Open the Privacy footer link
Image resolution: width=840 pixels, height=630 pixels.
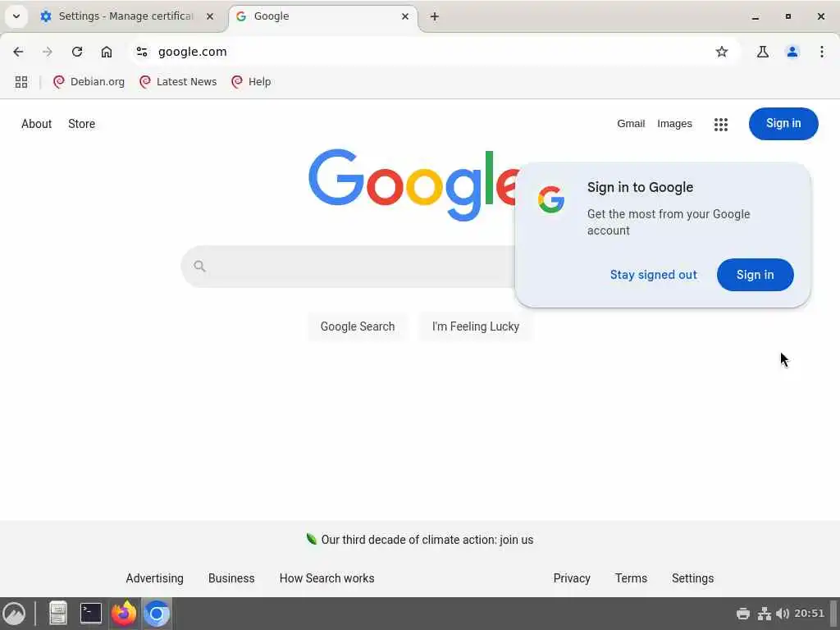click(572, 578)
